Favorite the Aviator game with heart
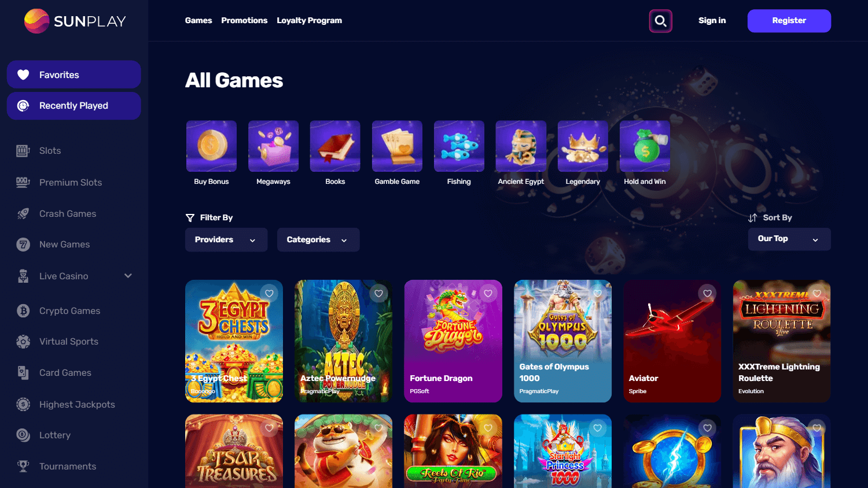868x488 pixels. tap(707, 294)
